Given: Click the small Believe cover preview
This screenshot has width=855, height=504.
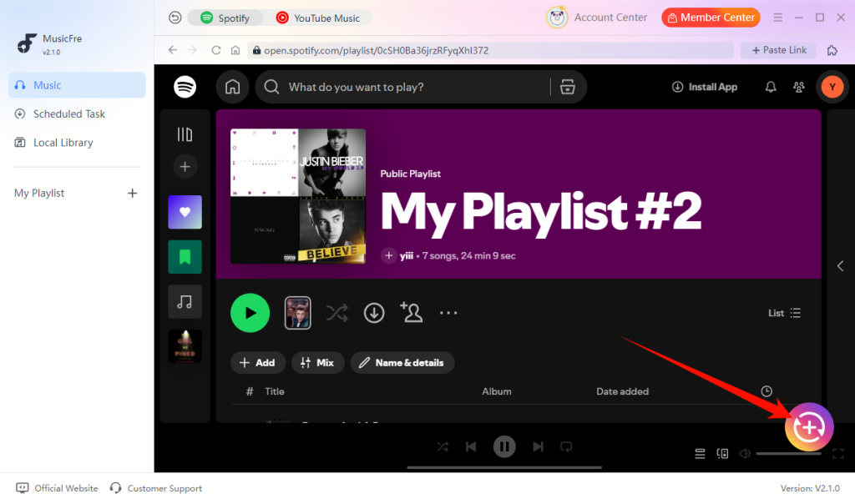Looking at the screenshot, I should [x=298, y=313].
